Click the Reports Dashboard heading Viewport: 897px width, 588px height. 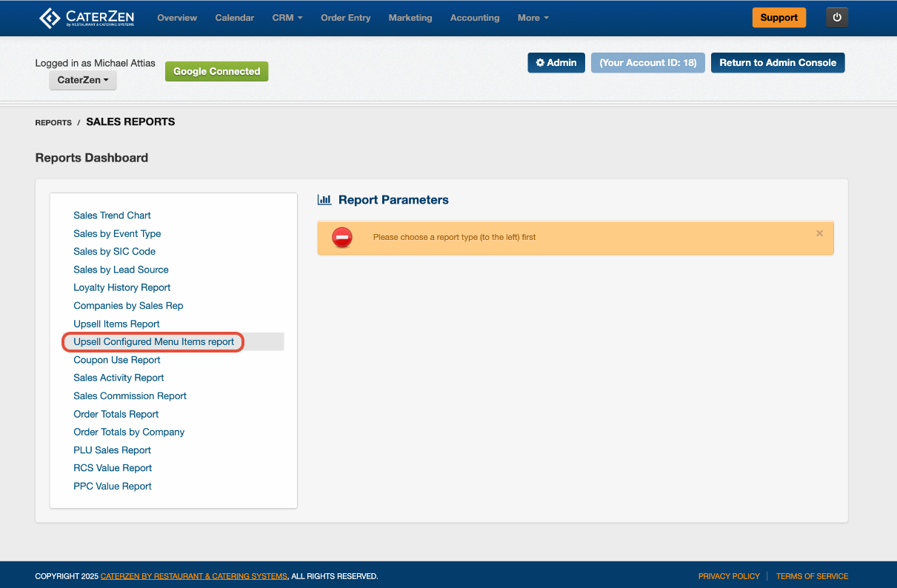(92, 158)
